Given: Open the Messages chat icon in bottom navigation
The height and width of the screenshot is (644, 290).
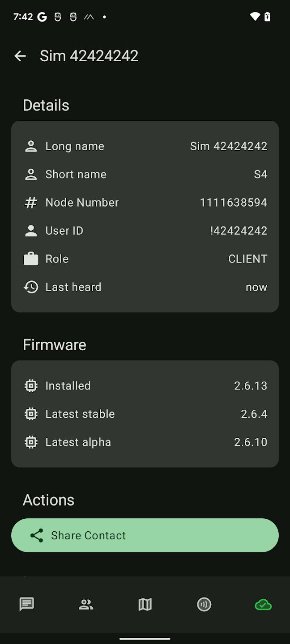Looking at the screenshot, I should pos(27,605).
